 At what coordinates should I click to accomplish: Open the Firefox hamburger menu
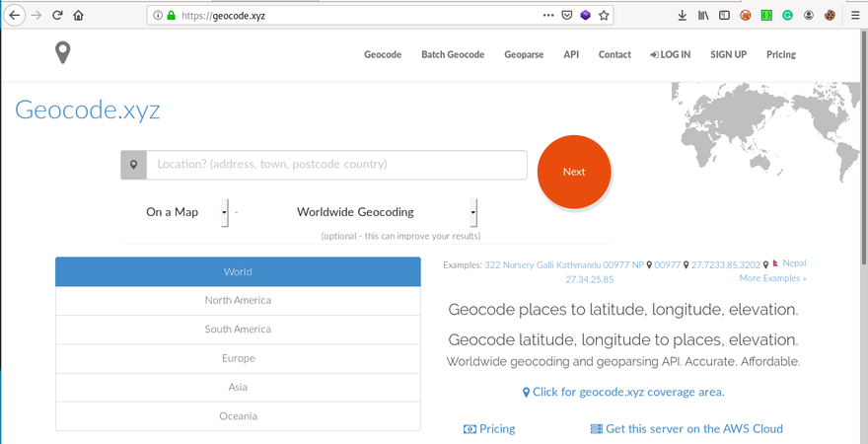pyautogui.click(x=855, y=16)
